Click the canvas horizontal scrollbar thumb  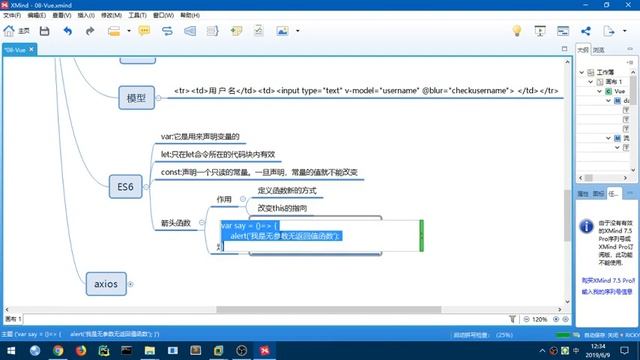coord(329,309)
